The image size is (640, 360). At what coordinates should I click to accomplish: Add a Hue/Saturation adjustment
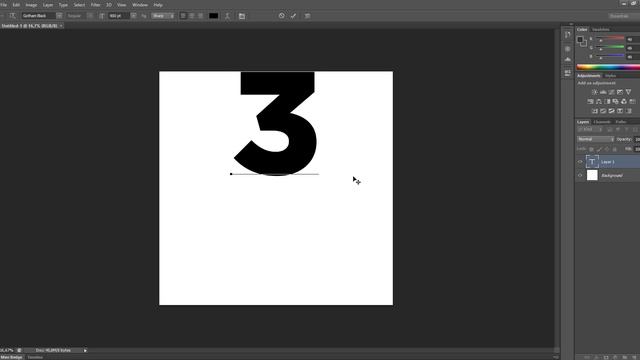click(x=590, y=101)
